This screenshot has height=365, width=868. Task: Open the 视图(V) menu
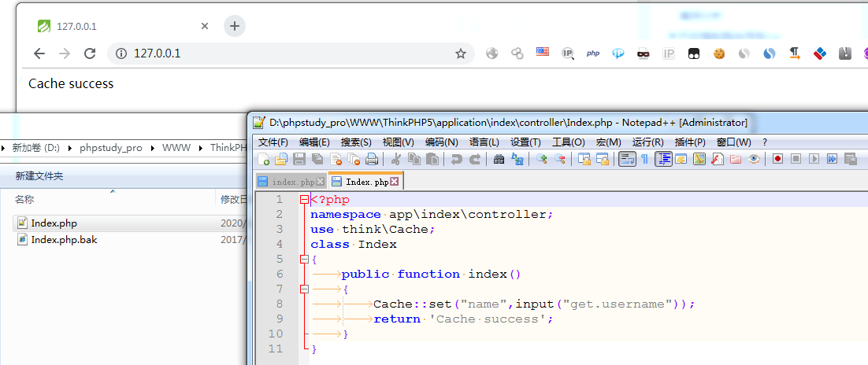coord(399,142)
